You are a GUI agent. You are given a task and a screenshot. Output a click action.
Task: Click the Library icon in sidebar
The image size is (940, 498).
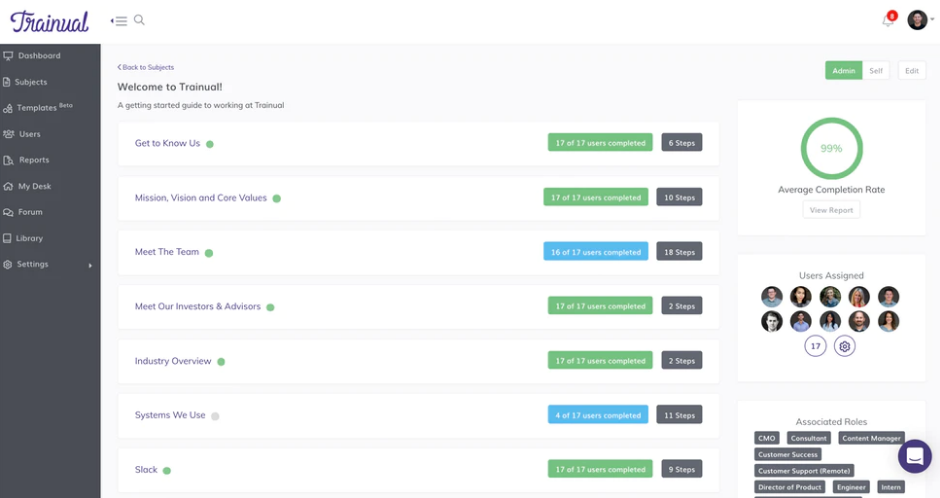point(7,238)
